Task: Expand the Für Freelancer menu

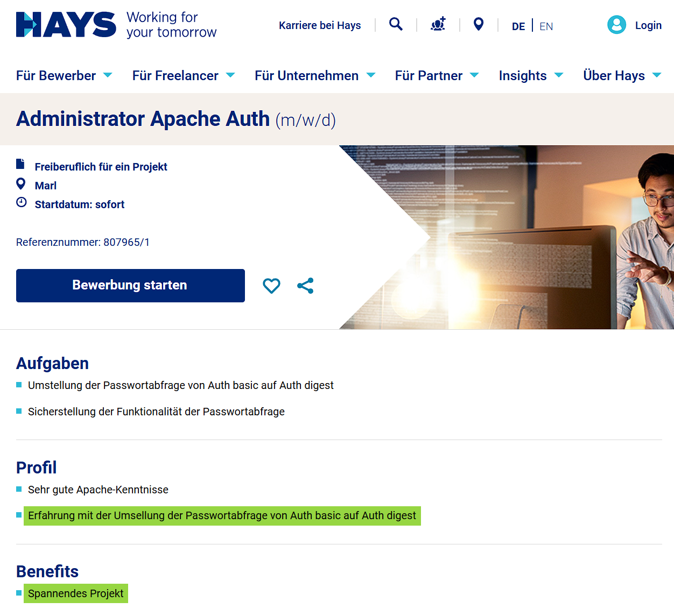Action: coord(184,75)
